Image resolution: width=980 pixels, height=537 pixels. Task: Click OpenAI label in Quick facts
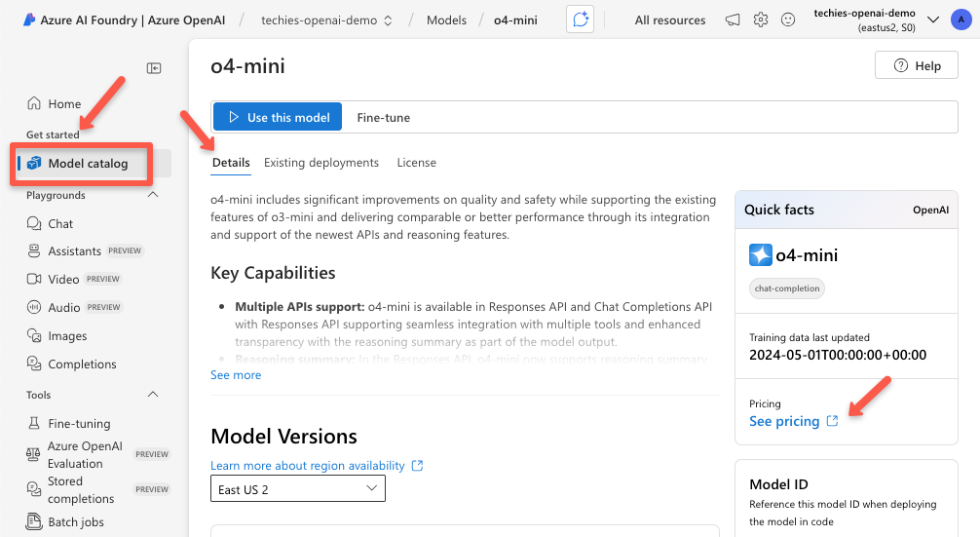pos(930,211)
